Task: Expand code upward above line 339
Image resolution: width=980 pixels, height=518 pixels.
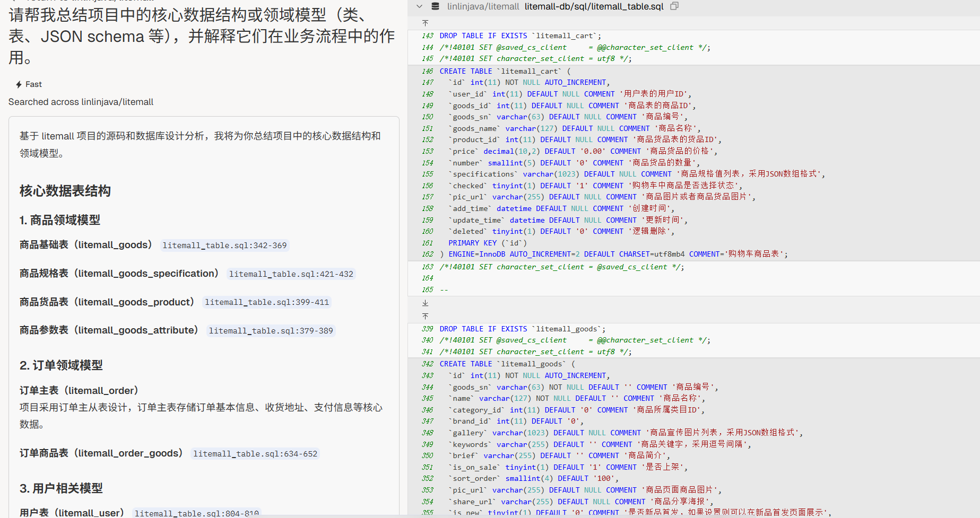Action: 425,317
